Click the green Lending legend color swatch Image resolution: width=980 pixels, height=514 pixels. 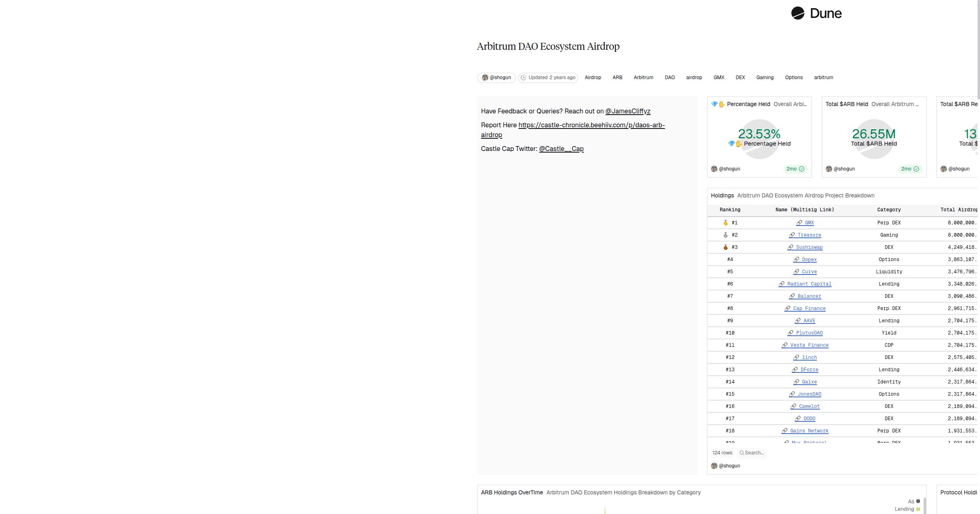(918, 509)
